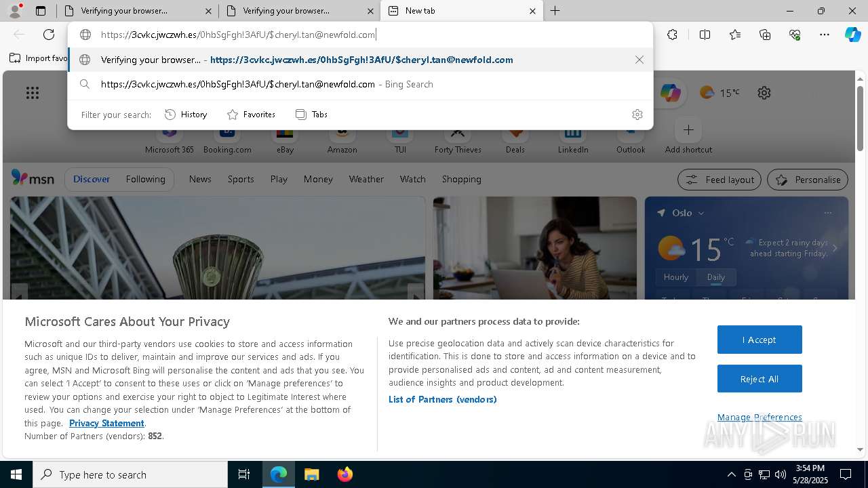
Task: Open the Shopping category
Action: point(461,179)
